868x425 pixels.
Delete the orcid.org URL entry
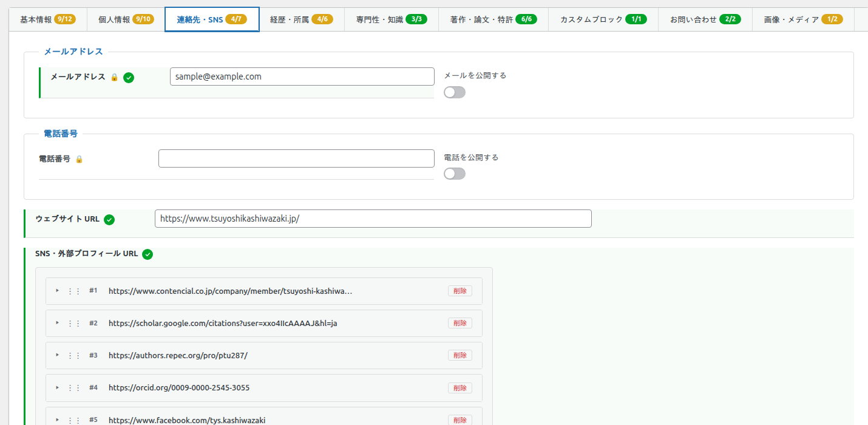click(x=460, y=387)
